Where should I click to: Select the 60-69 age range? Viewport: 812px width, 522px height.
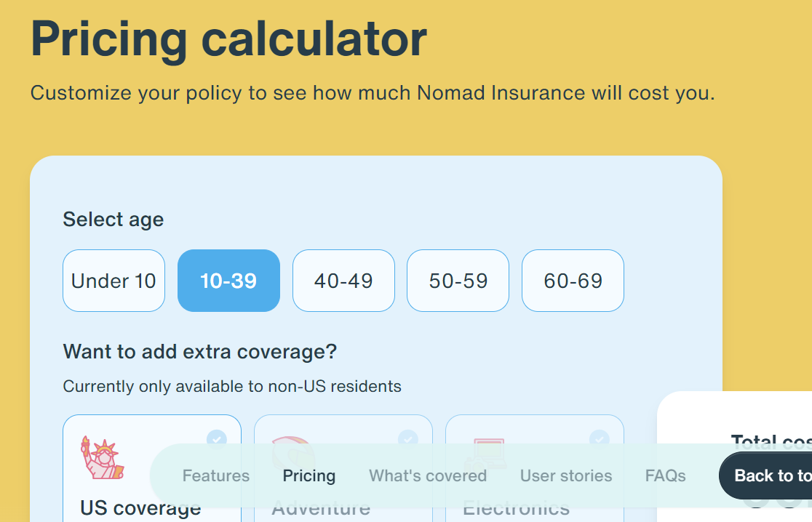click(573, 281)
